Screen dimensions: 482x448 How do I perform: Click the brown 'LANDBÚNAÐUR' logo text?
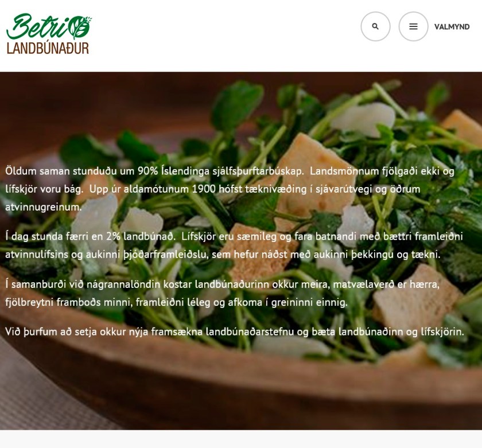[x=48, y=48]
